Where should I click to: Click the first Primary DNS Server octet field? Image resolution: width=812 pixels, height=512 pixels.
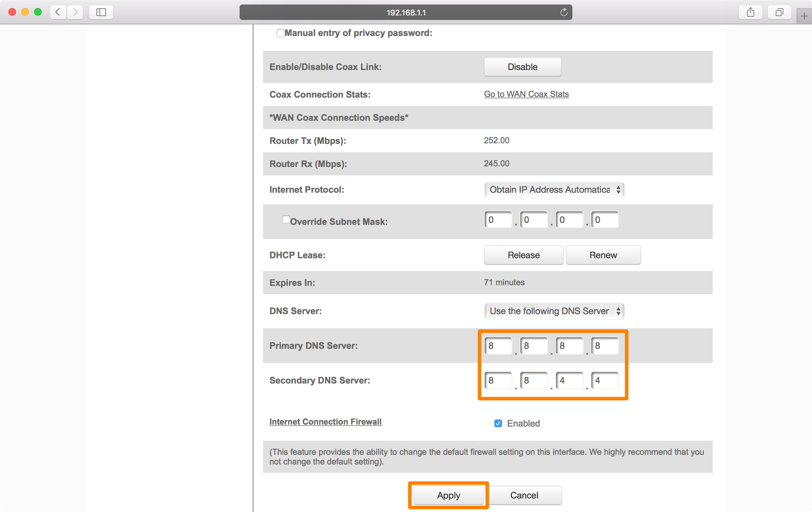coord(498,346)
